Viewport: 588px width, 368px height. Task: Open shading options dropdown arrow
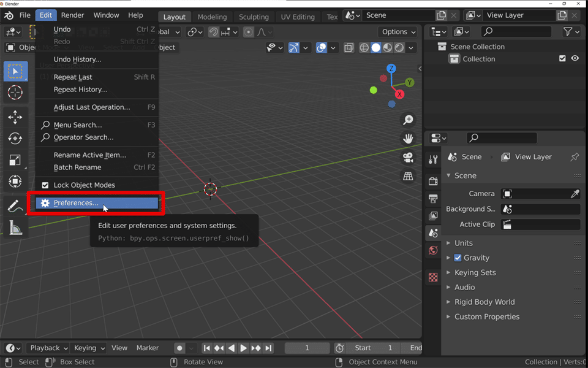coord(412,48)
